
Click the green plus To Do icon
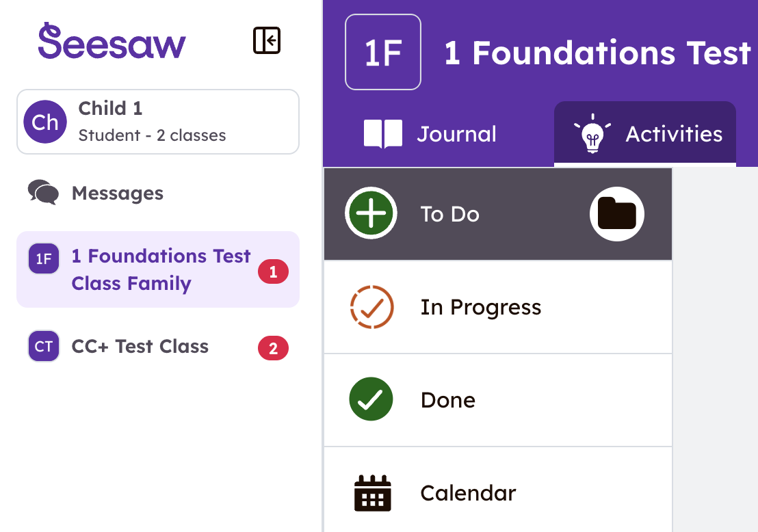pyautogui.click(x=371, y=213)
